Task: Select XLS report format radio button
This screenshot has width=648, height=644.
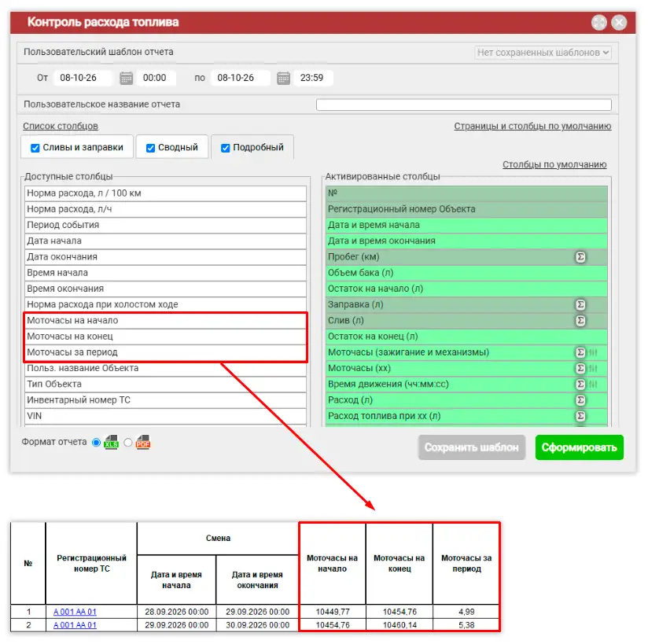Action: tap(96, 442)
